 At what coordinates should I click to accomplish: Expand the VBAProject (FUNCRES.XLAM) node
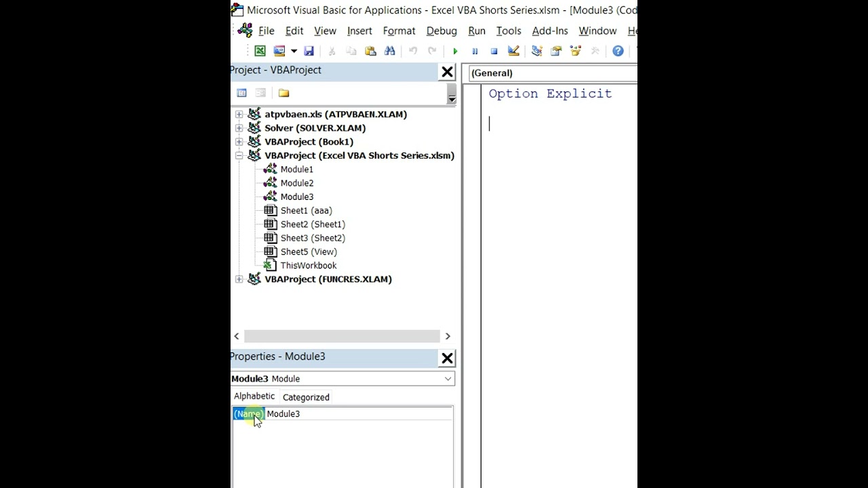pos(239,279)
